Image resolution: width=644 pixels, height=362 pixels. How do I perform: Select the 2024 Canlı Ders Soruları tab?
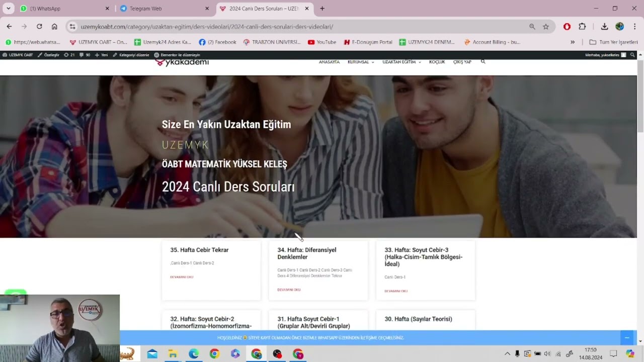click(265, 9)
